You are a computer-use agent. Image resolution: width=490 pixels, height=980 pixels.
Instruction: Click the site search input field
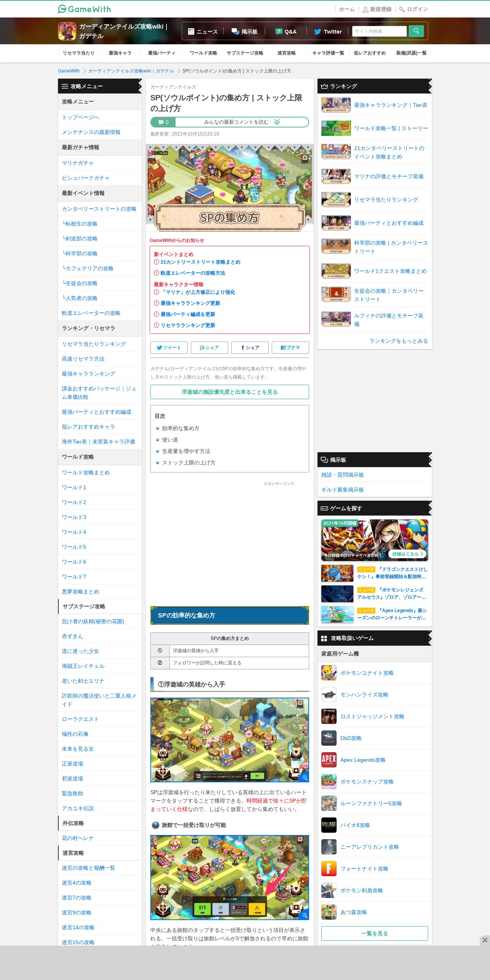coord(379,31)
